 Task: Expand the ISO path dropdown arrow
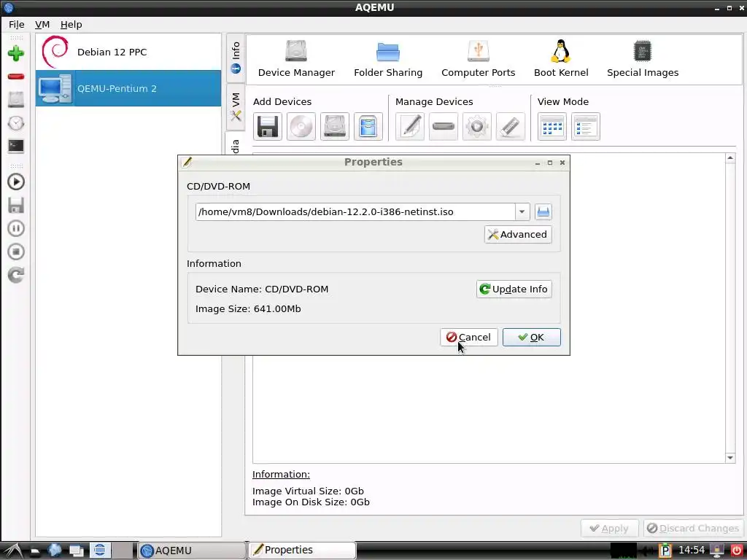point(522,212)
